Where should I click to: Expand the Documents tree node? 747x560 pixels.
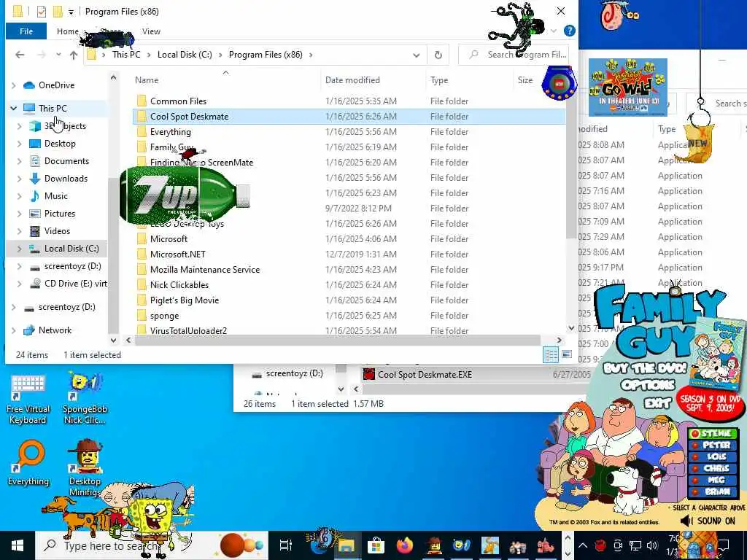(x=20, y=161)
